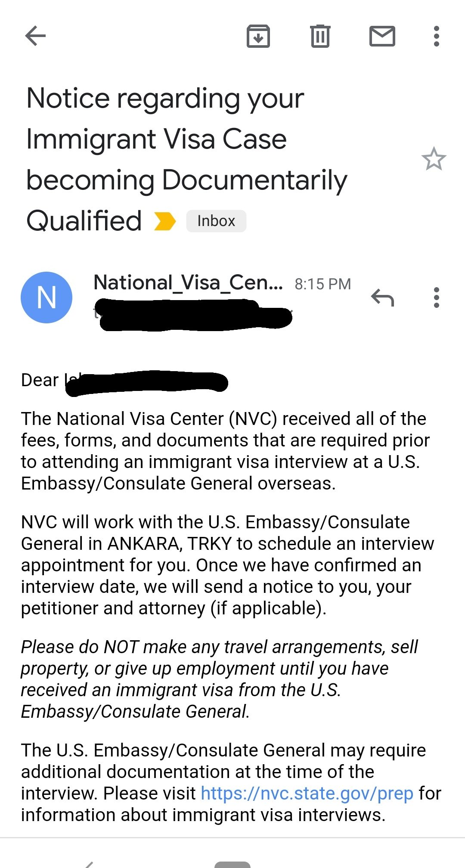The width and height of the screenshot is (465, 868).
Task: Mark the message unread via envelope icon
Action: (382, 36)
